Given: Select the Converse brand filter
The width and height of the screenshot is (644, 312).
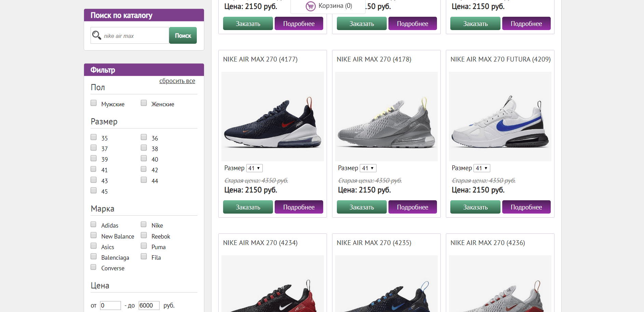Looking at the screenshot, I should click(93, 267).
